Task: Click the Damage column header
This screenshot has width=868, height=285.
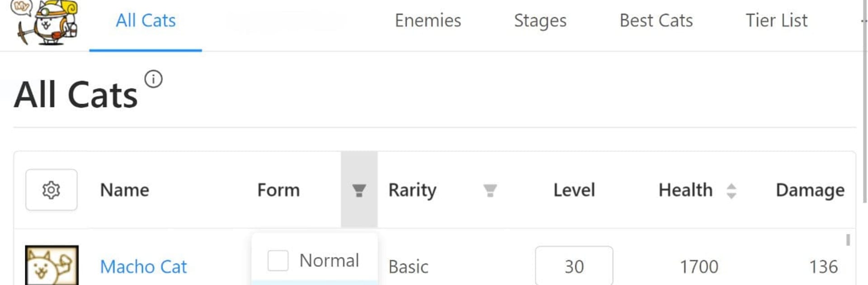Action: (810, 190)
